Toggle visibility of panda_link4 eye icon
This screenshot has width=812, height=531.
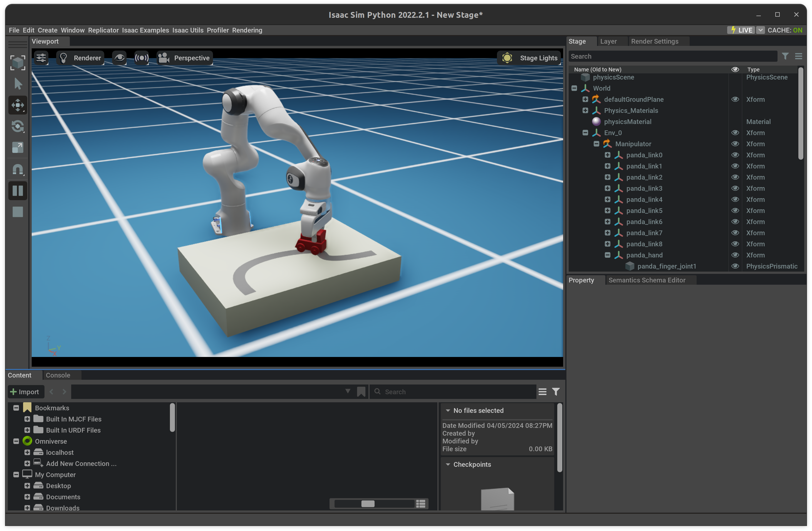(735, 199)
